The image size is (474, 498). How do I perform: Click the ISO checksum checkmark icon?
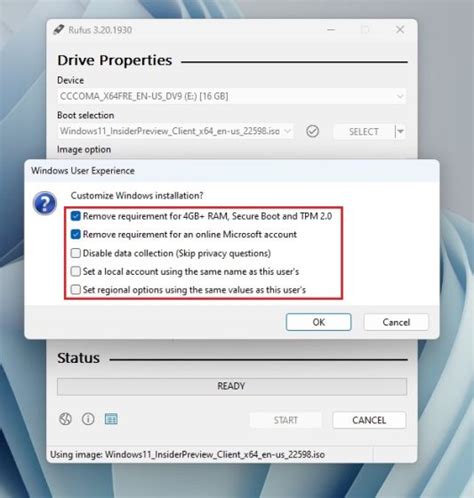(312, 131)
